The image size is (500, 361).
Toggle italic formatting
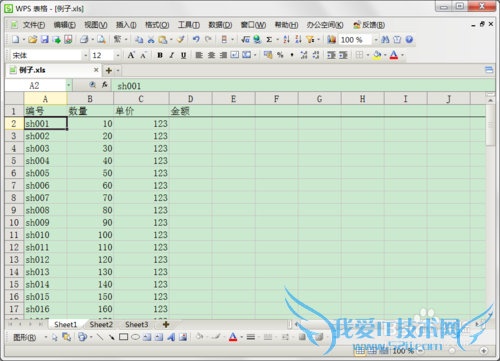[172, 55]
